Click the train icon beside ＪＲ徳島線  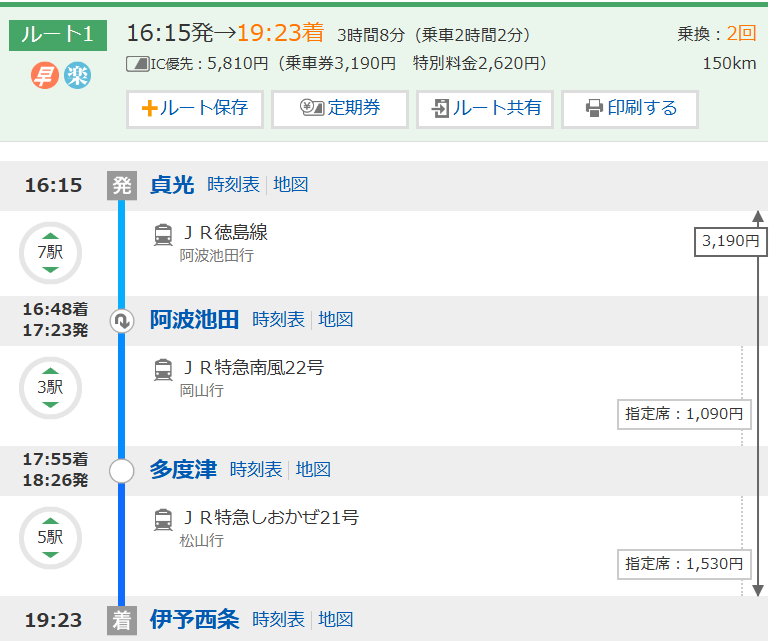point(163,234)
